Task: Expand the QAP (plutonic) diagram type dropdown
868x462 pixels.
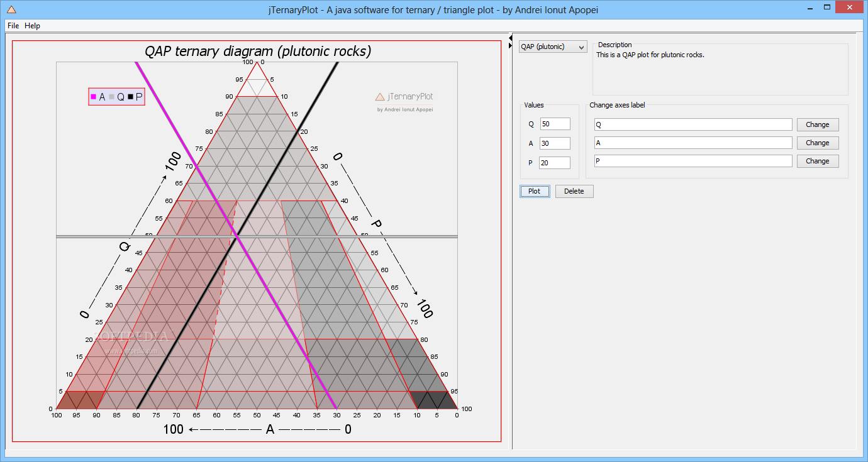Action: click(553, 47)
